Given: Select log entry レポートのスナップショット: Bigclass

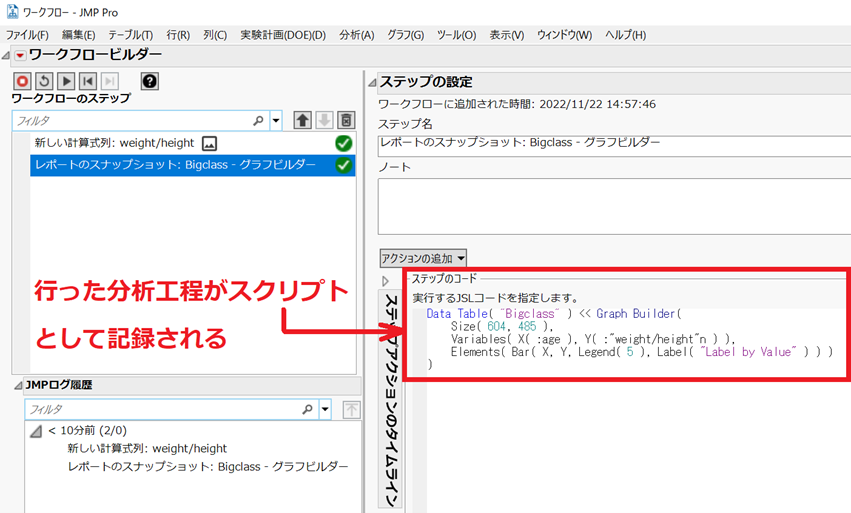Looking at the screenshot, I should (x=208, y=466).
